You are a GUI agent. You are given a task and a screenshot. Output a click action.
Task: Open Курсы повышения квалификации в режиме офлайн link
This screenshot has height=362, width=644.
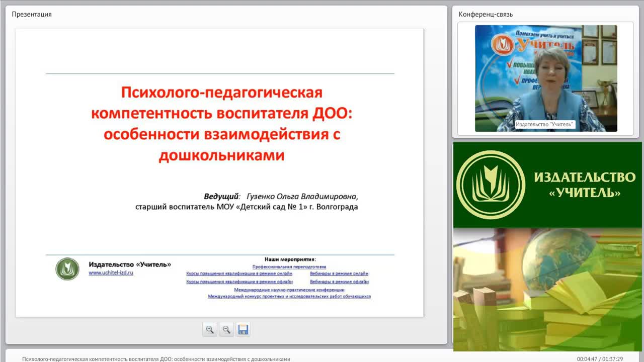[239, 282]
